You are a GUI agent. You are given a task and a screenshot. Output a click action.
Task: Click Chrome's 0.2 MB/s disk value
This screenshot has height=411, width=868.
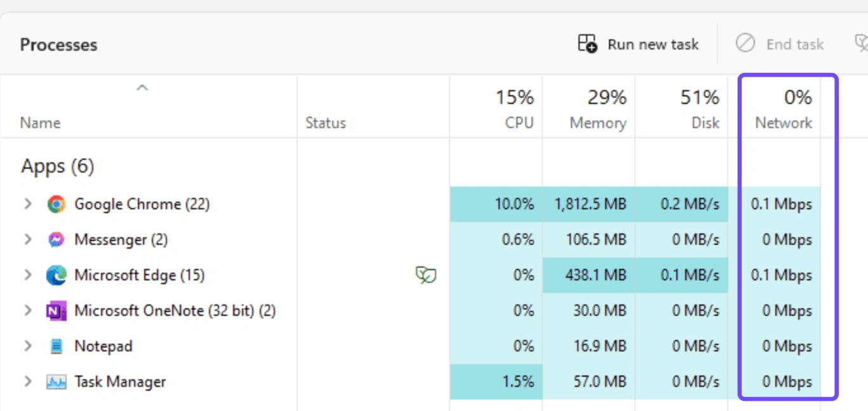(689, 204)
